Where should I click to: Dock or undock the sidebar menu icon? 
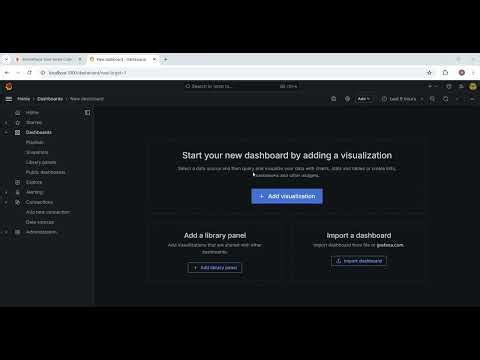87,113
